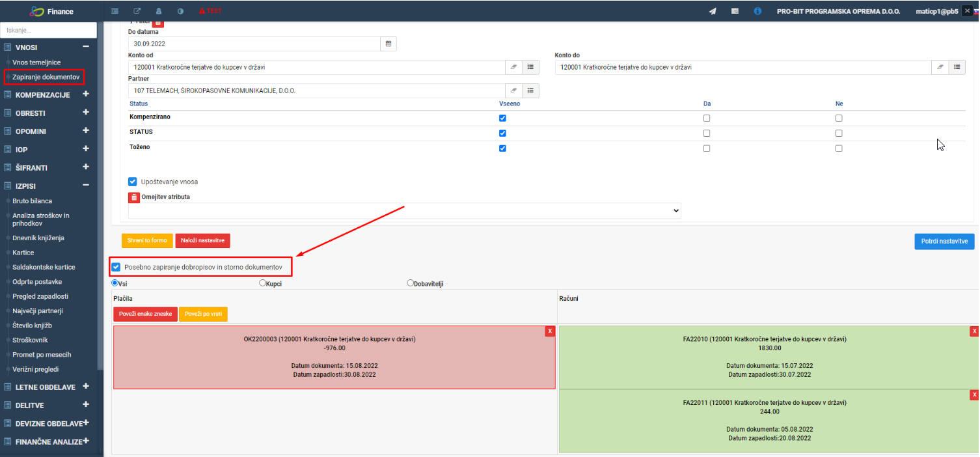Expand the LETNE OBDELAVE section
The width and height of the screenshot is (980, 457).
click(x=85, y=387)
